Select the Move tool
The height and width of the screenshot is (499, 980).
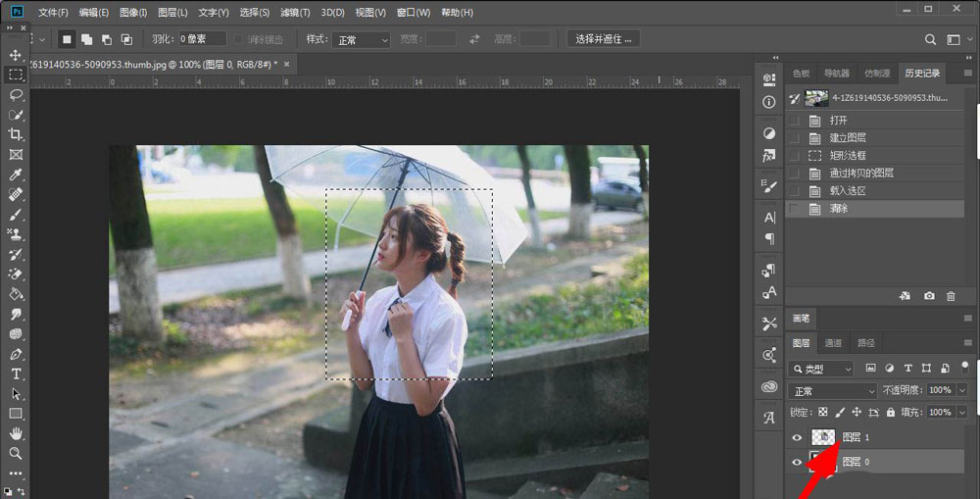pos(16,54)
